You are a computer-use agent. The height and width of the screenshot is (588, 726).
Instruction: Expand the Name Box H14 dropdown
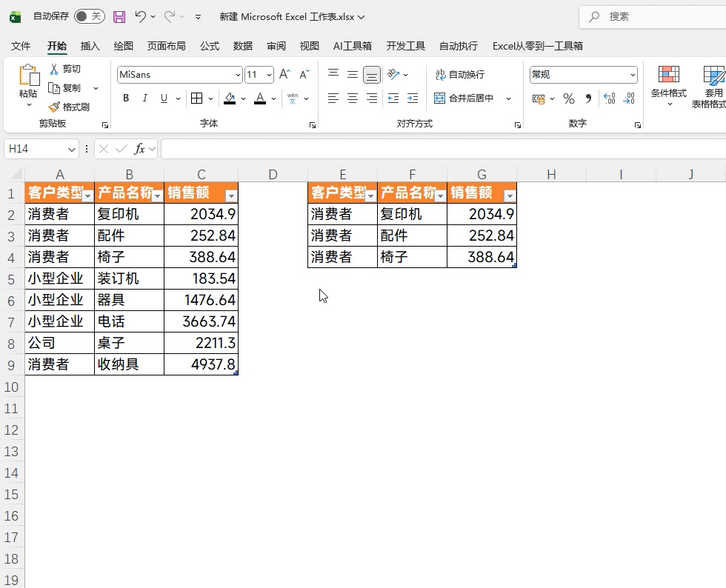[x=71, y=149]
